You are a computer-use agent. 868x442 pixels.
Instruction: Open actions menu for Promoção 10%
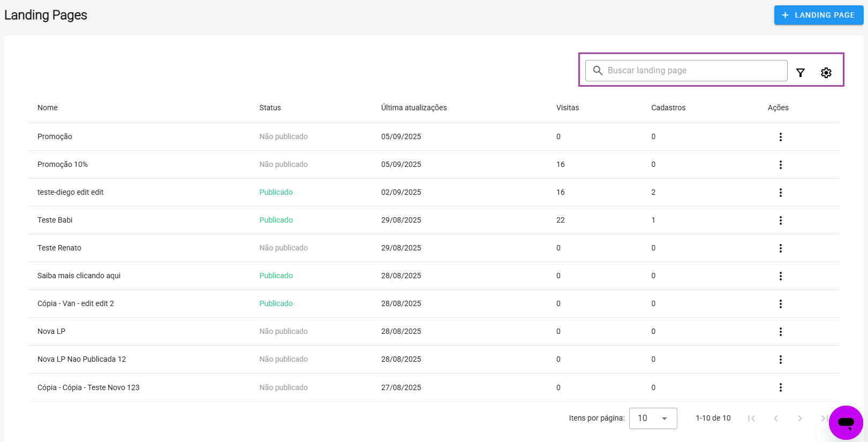pyautogui.click(x=780, y=165)
